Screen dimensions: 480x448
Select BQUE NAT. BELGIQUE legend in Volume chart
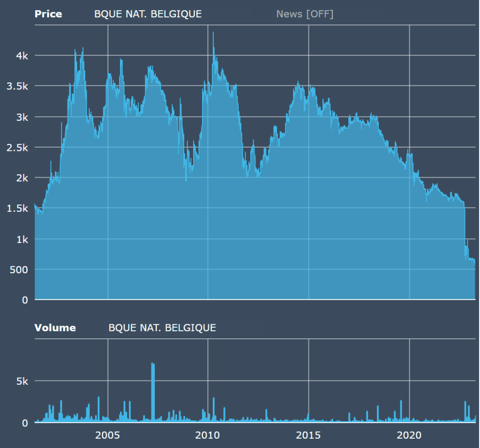click(x=162, y=328)
